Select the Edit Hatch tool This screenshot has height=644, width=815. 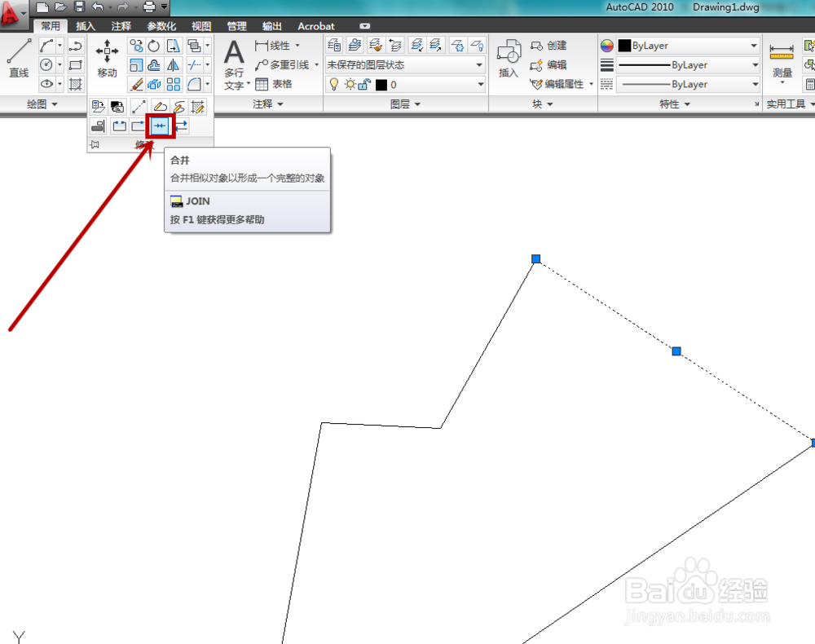(x=197, y=107)
